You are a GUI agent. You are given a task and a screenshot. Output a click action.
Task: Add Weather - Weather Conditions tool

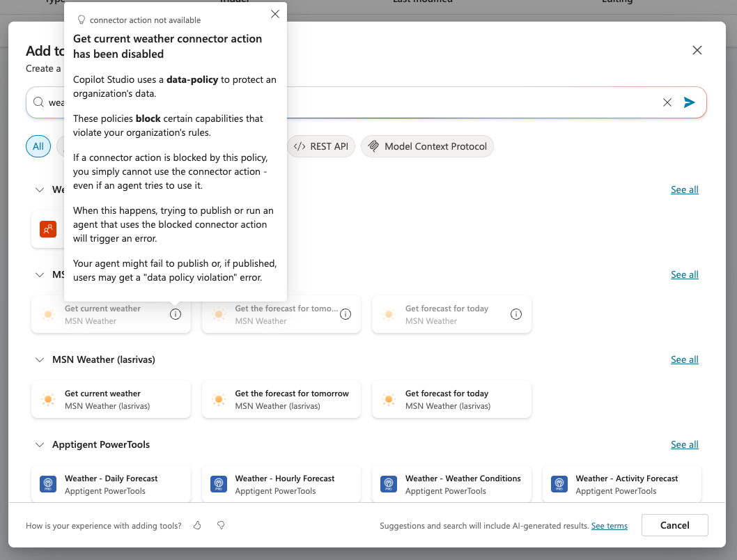click(451, 484)
